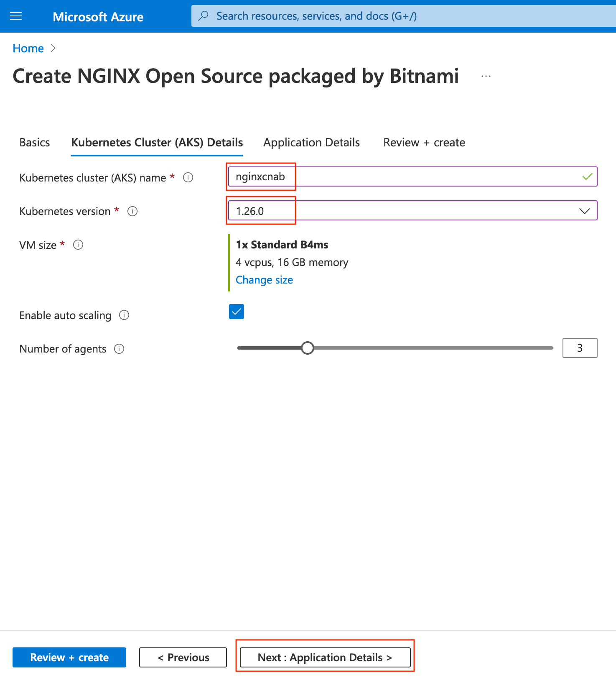Edit the number of agents value box

580,348
